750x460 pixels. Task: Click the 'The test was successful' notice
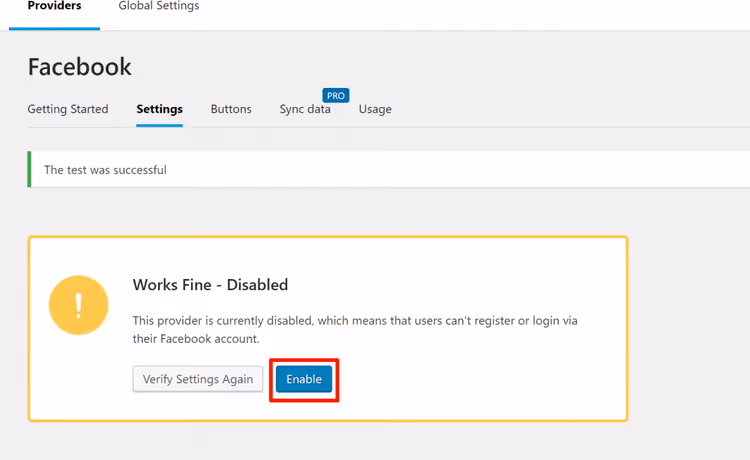click(x=388, y=170)
